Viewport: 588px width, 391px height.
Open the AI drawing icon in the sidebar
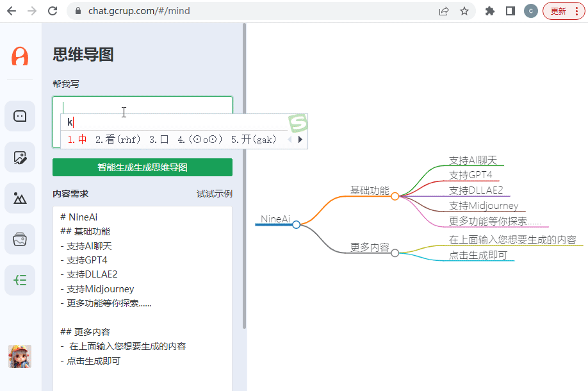pos(20,157)
